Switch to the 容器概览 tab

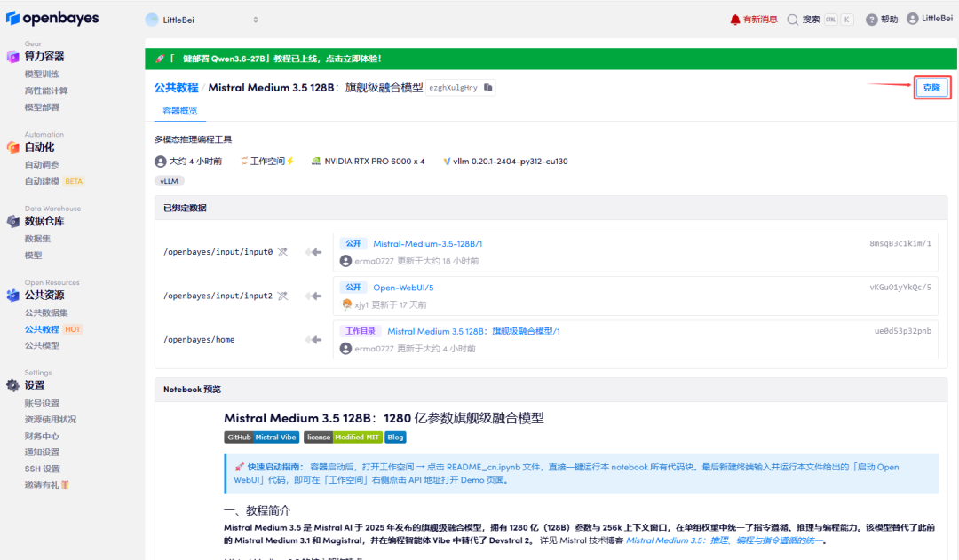click(179, 111)
